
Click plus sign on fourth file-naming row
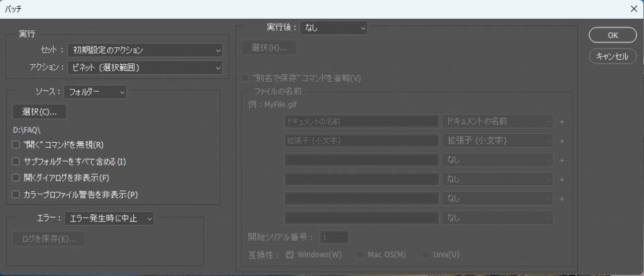pyautogui.click(x=562, y=180)
